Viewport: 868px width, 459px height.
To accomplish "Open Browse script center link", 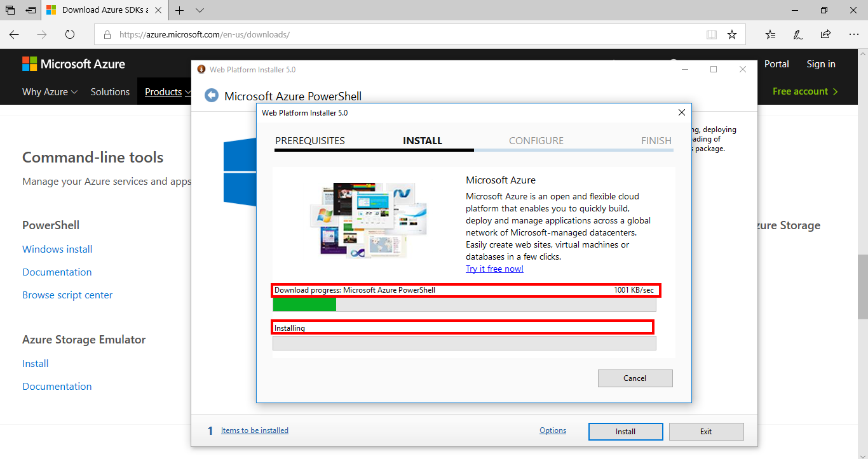I will pos(67,295).
